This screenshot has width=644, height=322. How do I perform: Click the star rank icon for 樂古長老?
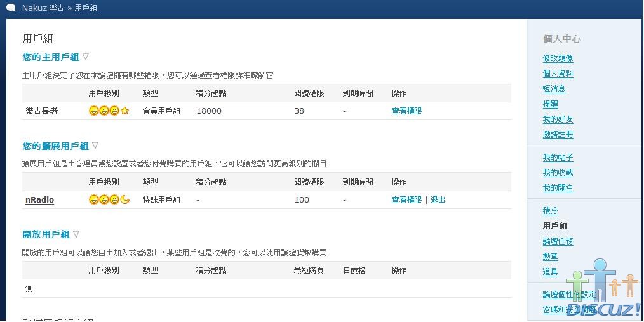coord(125,111)
